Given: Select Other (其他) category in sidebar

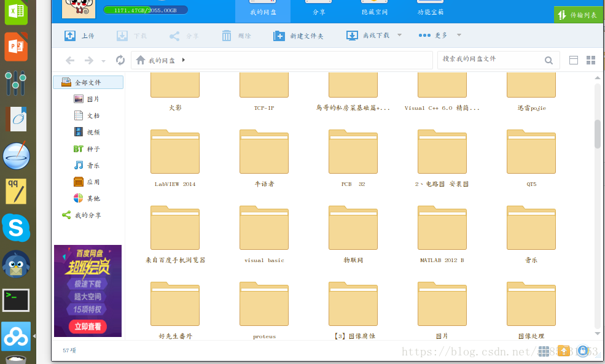Looking at the screenshot, I should pos(87,198).
